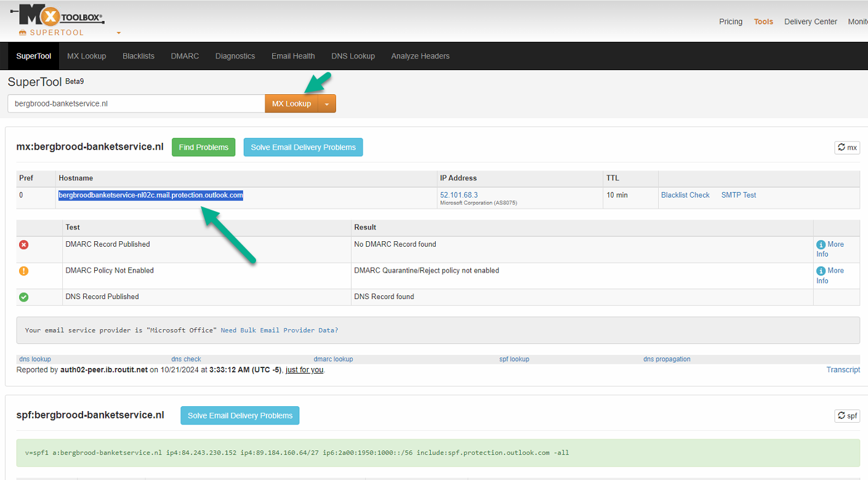Viewport: 868px width, 480px height.
Task: Click the dns lookup link
Action: [35, 359]
